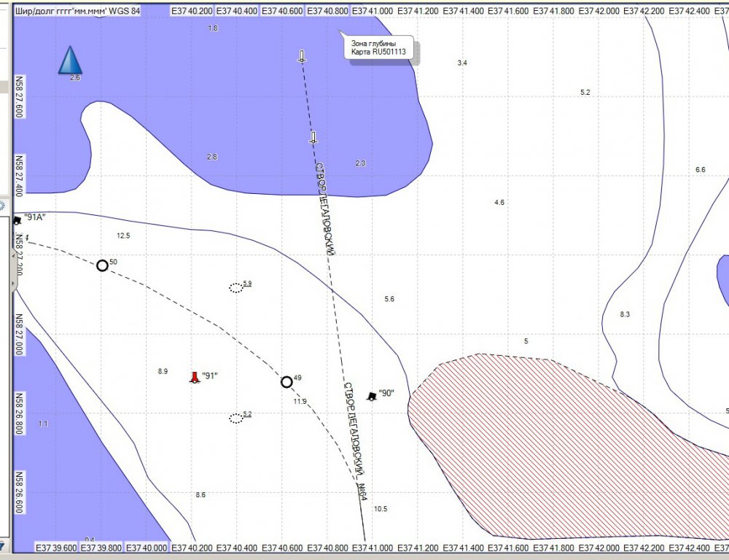Image resolution: width=729 pixels, height=560 pixels.
Task: Click the 10.5 depth sounding near the leading line
Action: (x=381, y=509)
